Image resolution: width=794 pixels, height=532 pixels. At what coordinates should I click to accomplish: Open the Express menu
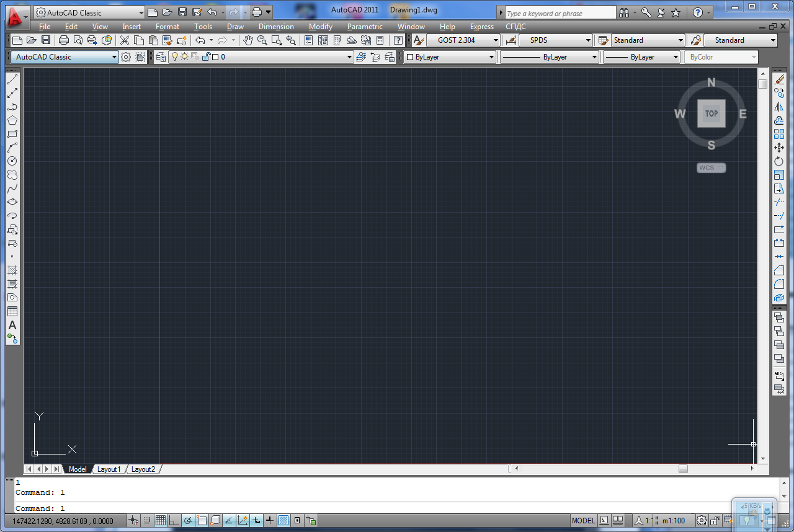click(482, 27)
